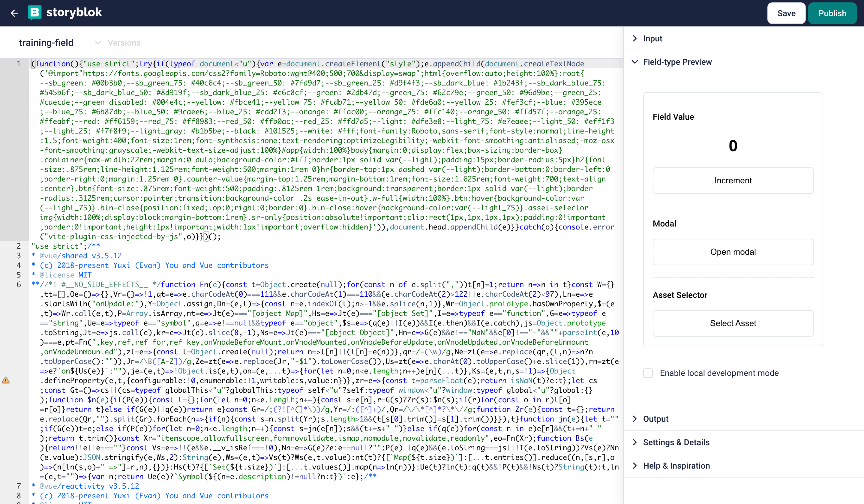864x504 pixels.
Task: Expand the Help & Inspiration section
Action: pos(676,466)
